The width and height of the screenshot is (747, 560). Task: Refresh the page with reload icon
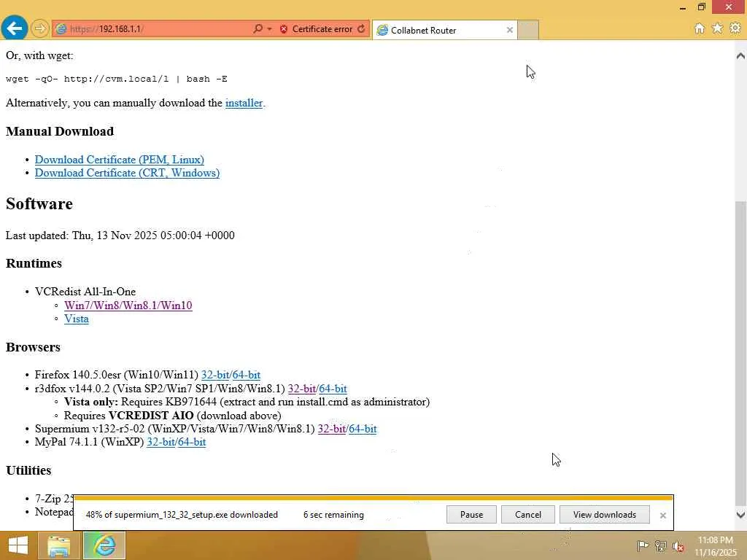coord(362,29)
